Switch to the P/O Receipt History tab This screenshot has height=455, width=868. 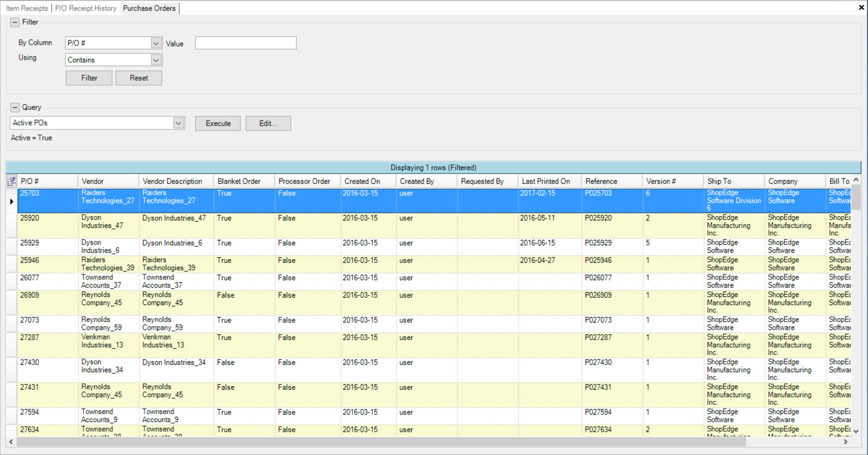pos(85,8)
